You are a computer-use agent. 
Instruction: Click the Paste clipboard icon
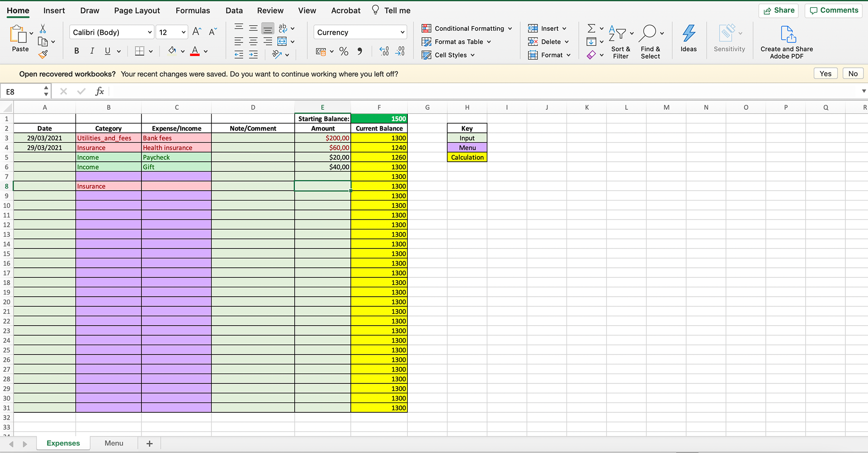18,34
